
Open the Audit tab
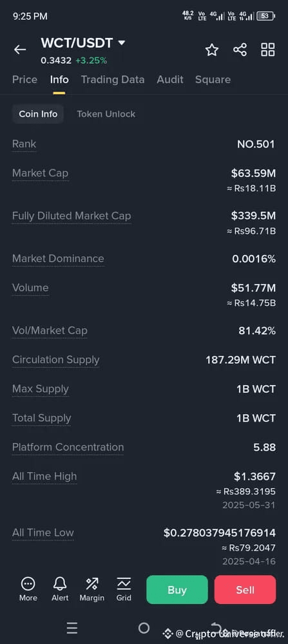pos(170,79)
